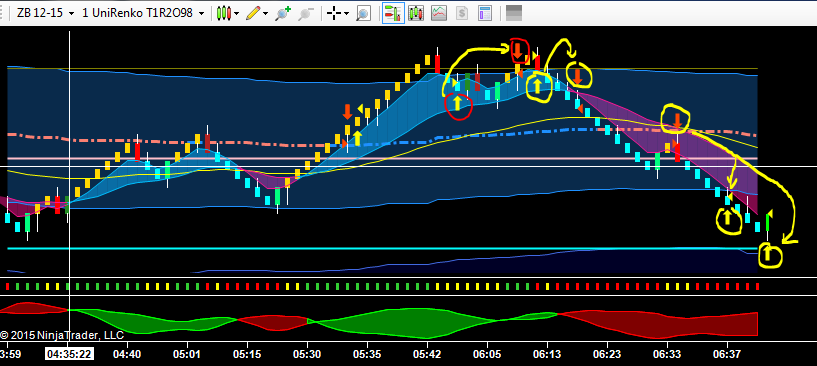
Task: Select the crosshair cursor icon
Action: point(333,14)
